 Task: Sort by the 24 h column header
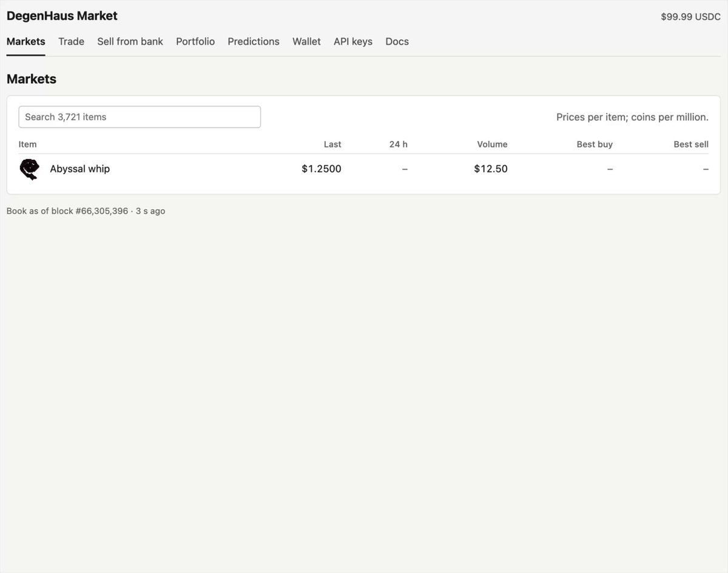399,144
